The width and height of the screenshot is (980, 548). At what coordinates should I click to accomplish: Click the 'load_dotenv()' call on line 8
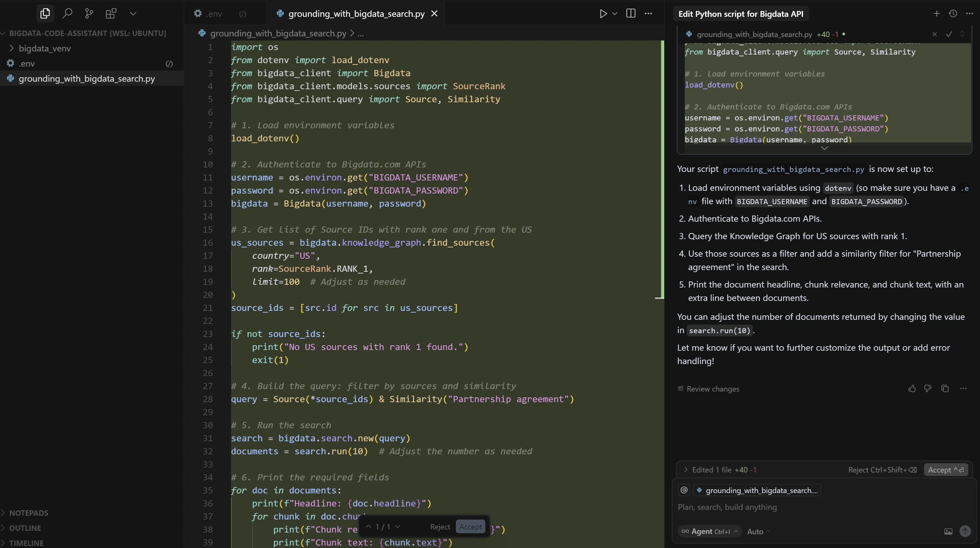click(x=265, y=138)
